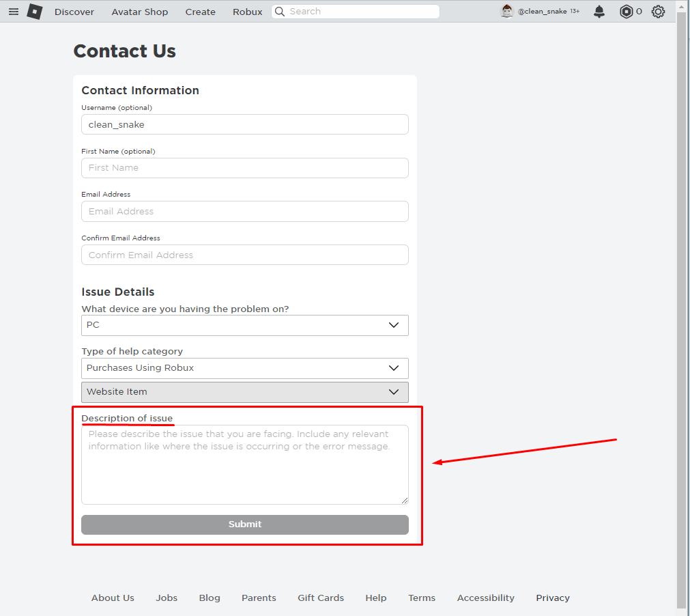Click into the Description of issue textarea

pos(244,464)
